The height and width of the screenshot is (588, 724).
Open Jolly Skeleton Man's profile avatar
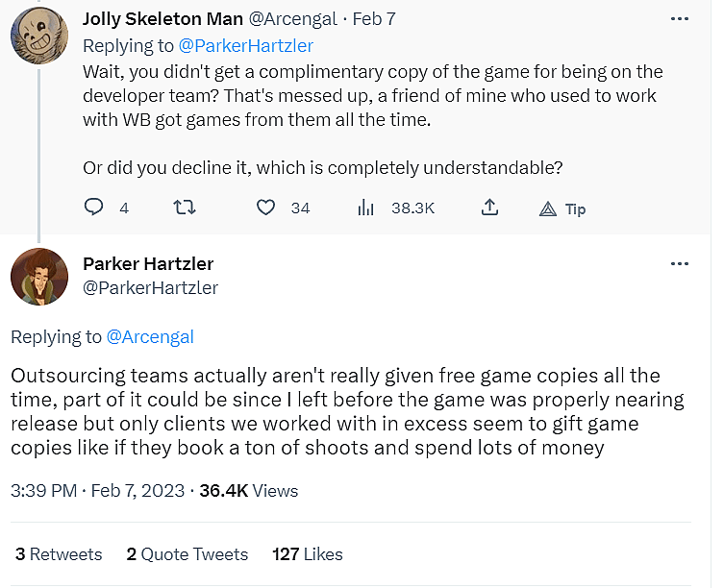tap(38, 31)
